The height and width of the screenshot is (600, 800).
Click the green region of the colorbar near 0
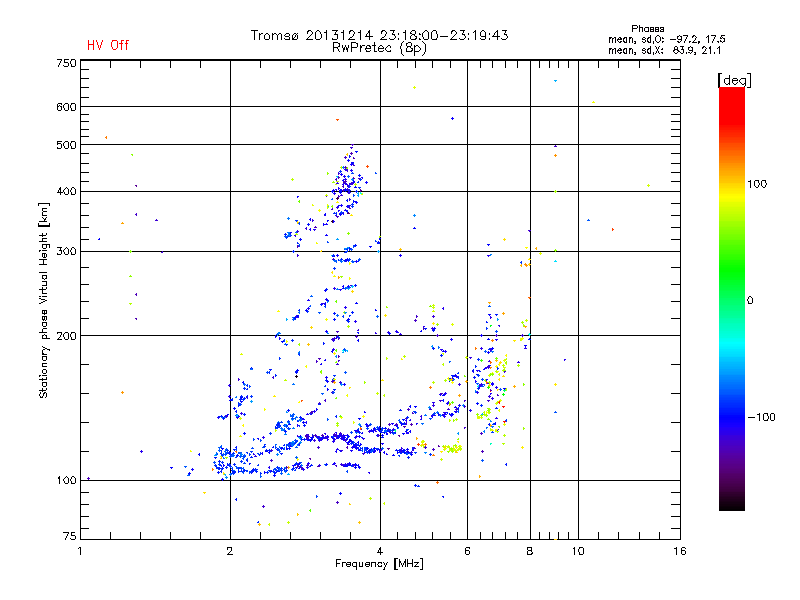tap(732, 286)
